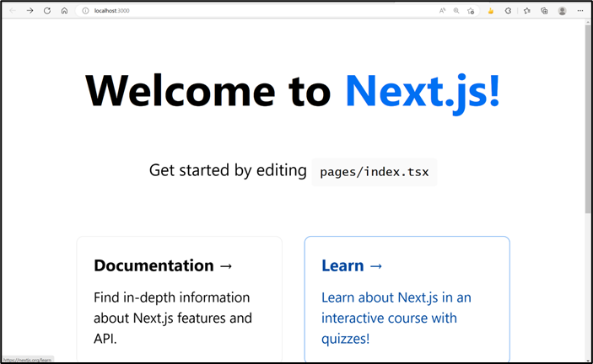Reload the page with the refresh icon
This screenshot has height=364, width=593.
47,11
